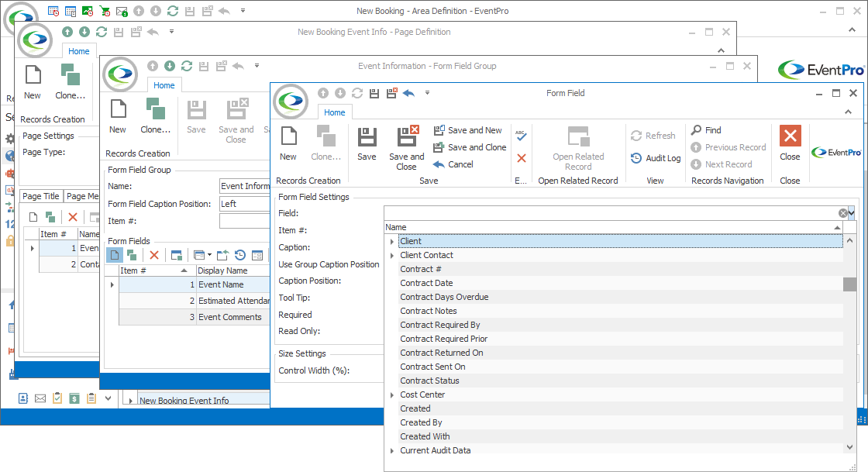Click the quick-access save-and-close icon in Form Field title bar
This screenshot has width=868, height=472.
coord(392,94)
